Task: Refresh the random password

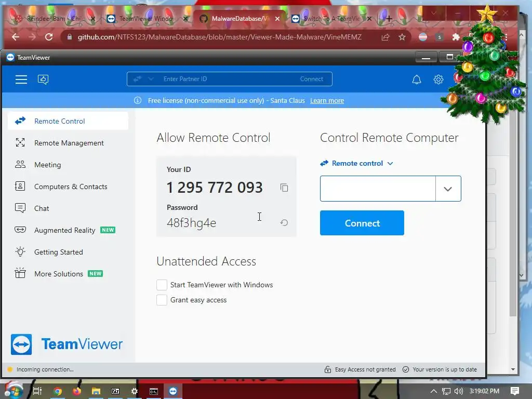Action: (x=284, y=222)
